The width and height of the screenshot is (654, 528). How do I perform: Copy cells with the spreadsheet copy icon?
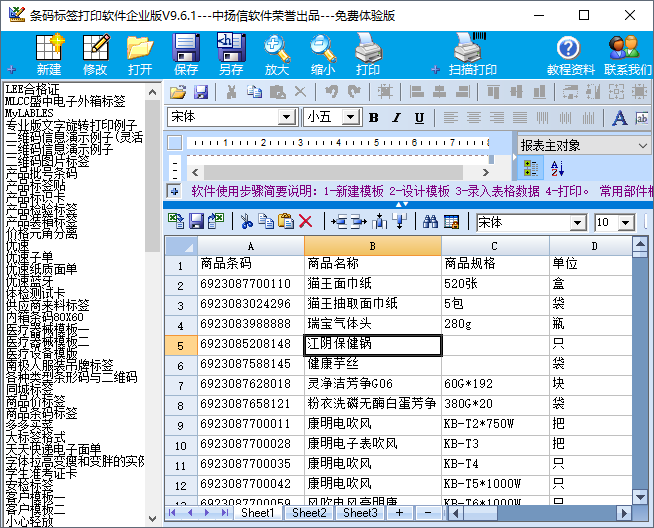coord(266,221)
